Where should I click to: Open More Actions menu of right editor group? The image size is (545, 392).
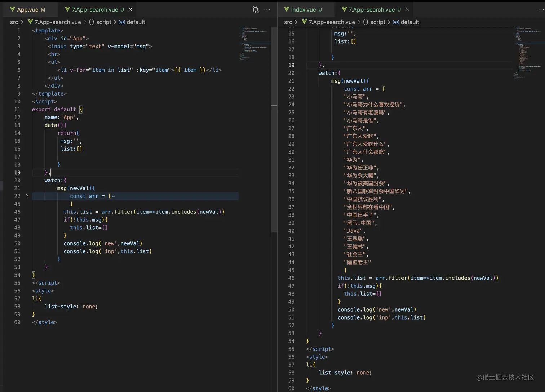[541, 10]
